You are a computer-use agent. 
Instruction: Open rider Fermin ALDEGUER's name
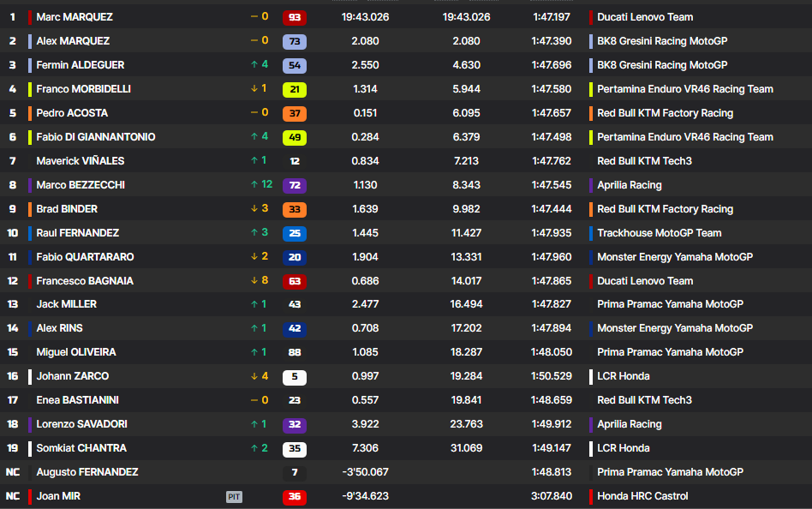point(80,65)
